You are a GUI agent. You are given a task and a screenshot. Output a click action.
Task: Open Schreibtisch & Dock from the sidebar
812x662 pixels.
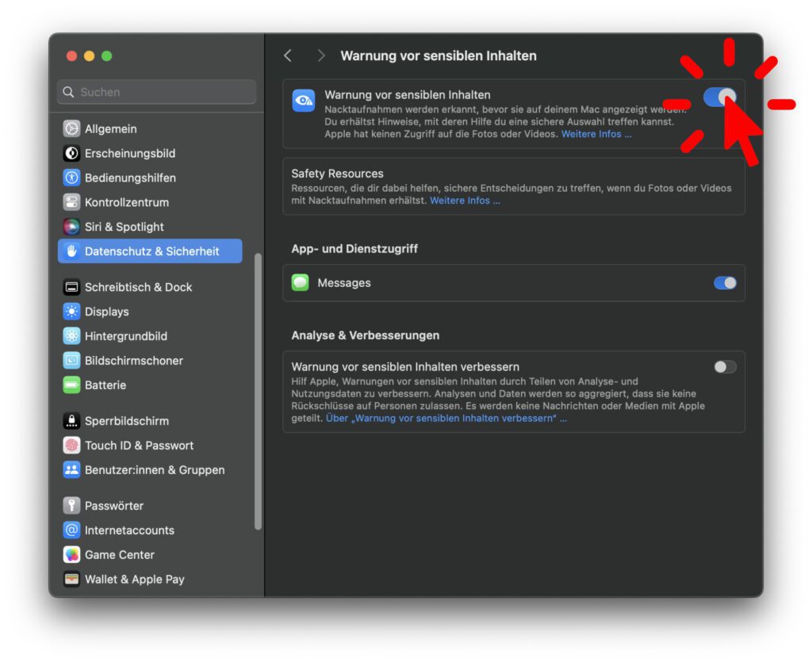pyautogui.click(x=72, y=287)
